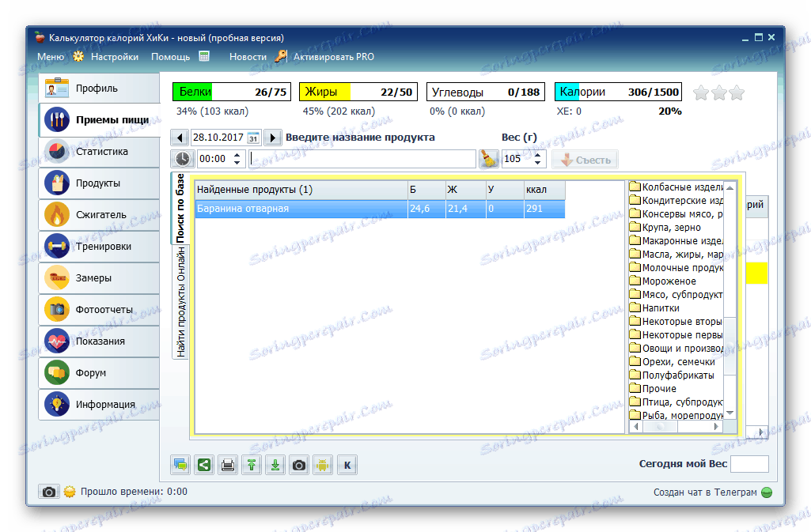The height and width of the screenshot is (532, 811).
Task: Click the sun timer icon in status bar
Action: click(70, 492)
